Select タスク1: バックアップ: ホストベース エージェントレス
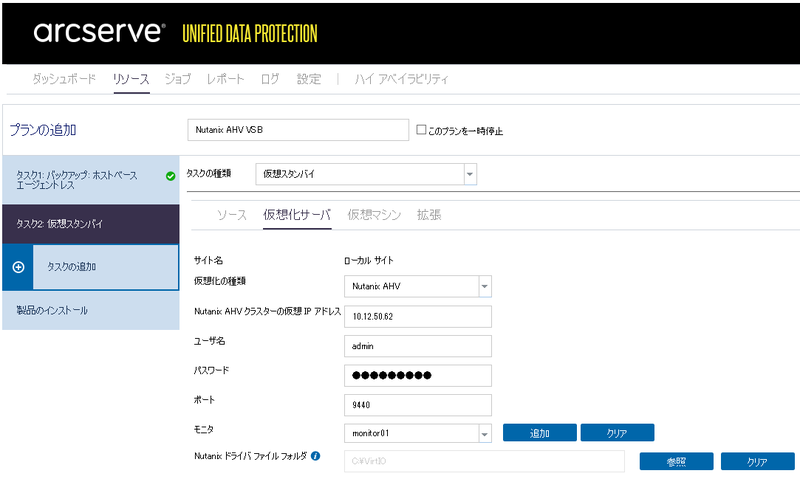This screenshot has width=800, height=479. 91,180
